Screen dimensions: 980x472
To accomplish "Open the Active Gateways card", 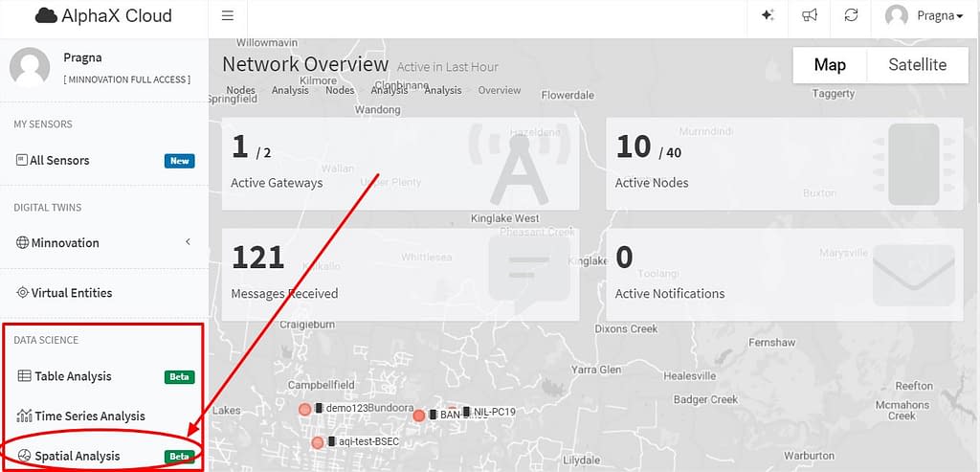I will click(400, 164).
